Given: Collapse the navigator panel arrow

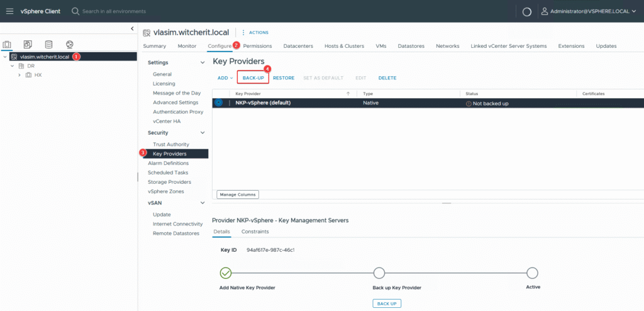Looking at the screenshot, I should 132,28.
